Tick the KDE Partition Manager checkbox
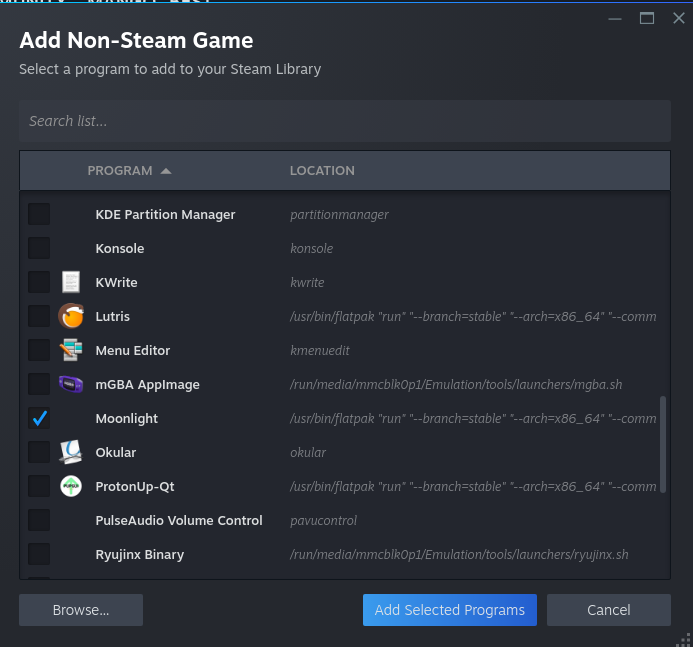693x647 pixels. click(x=39, y=214)
